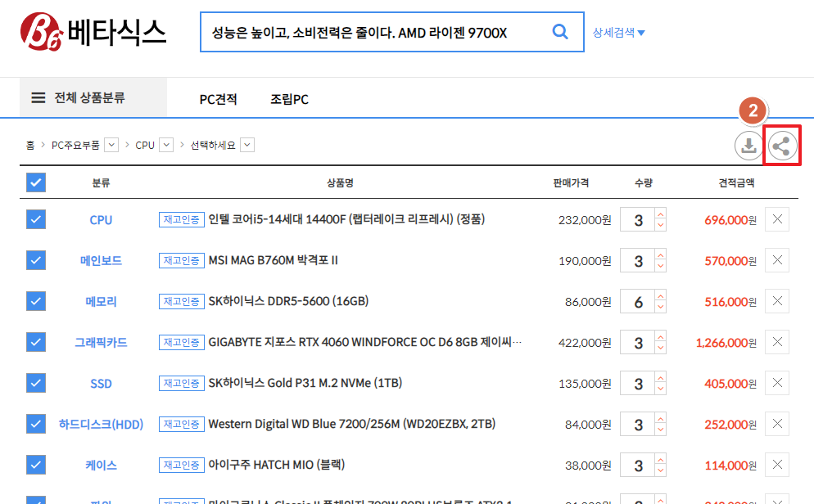Toggle the select-all header checkbox

(36, 182)
